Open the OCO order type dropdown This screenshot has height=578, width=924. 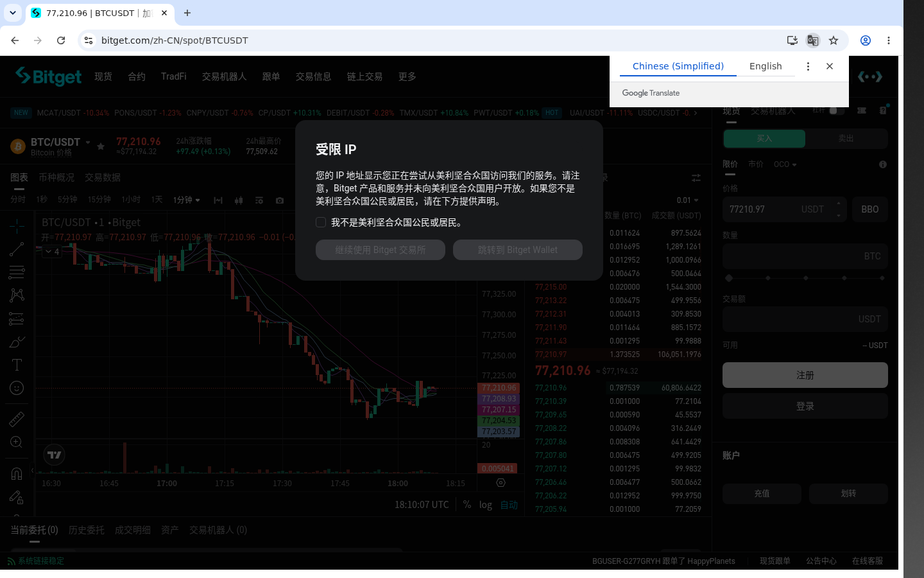click(785, 164)
